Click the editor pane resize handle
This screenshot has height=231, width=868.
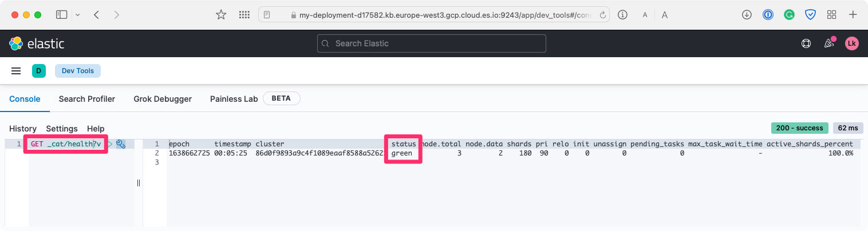pyautogui.click(x=139, y=183)
